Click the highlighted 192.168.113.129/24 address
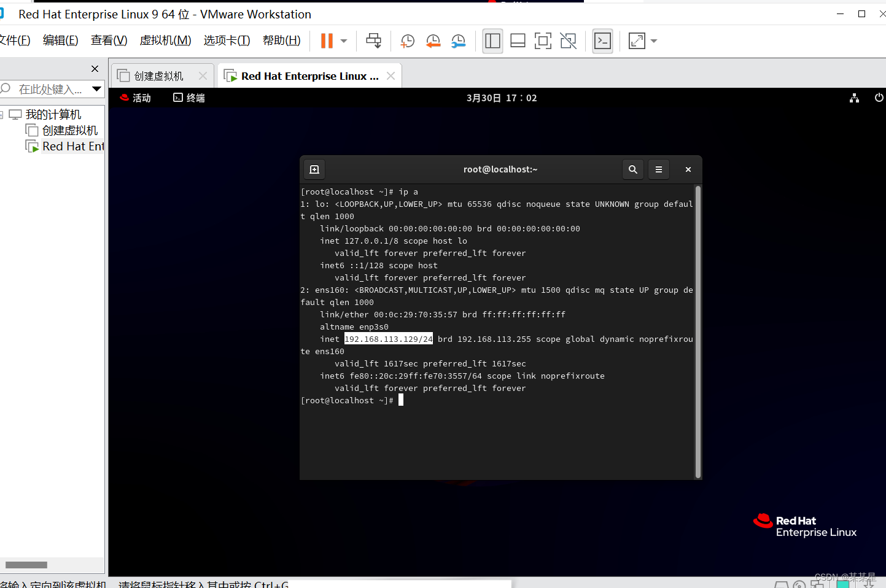The height and width of the screenshot is (588, 886). pos(389,339)
